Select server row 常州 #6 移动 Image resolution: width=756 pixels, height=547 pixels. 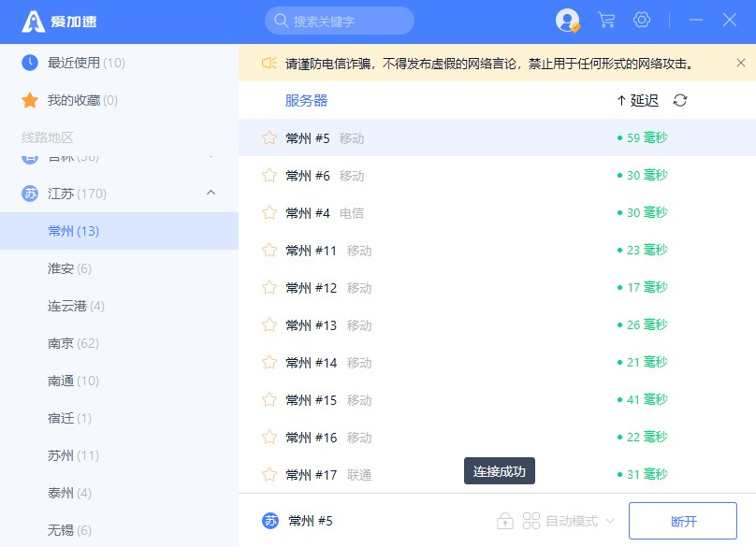(497, 176)
